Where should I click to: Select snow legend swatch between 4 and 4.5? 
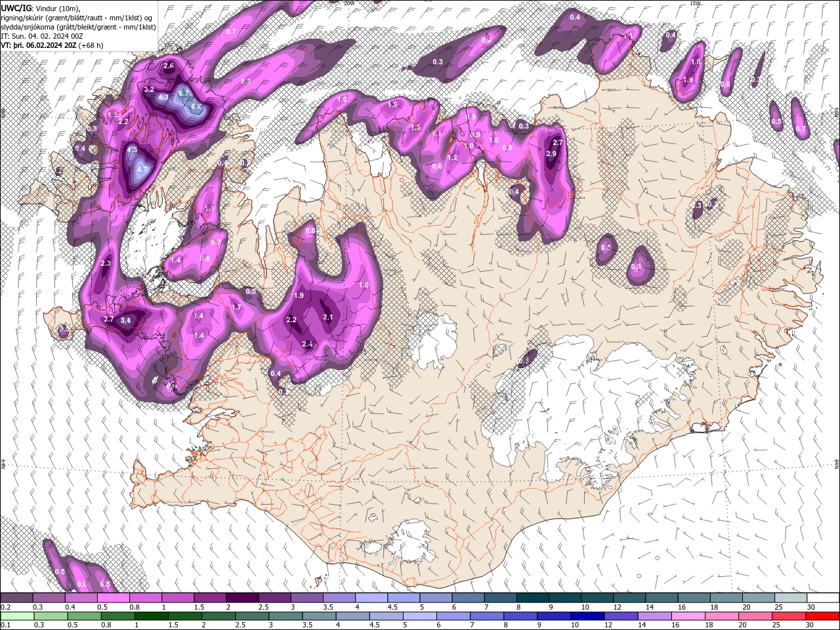tap(370, 598)
